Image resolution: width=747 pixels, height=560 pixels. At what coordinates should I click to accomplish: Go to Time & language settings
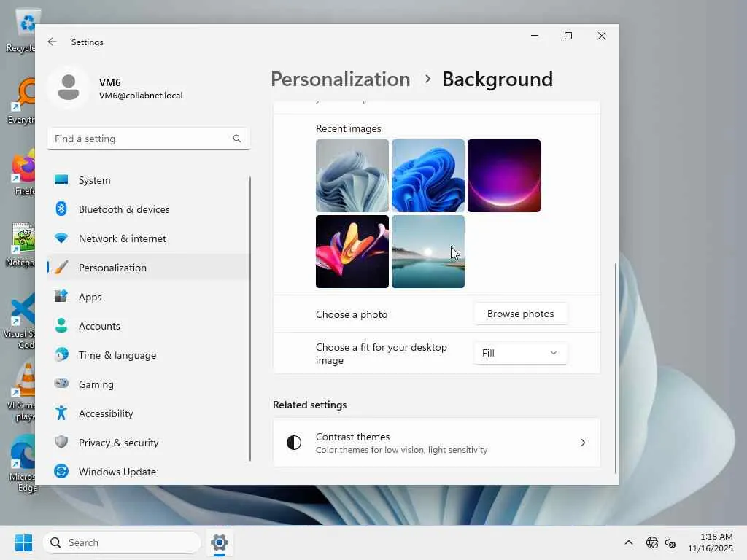(117, 355)
